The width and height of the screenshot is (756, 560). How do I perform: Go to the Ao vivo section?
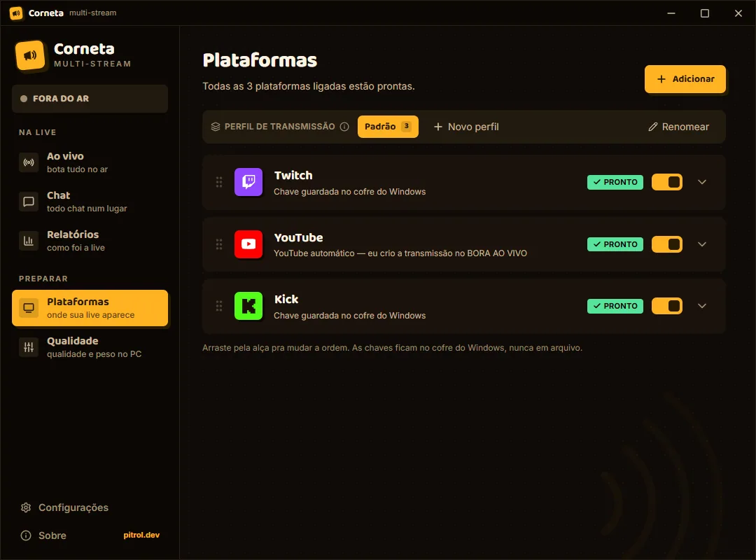(90, 162)
